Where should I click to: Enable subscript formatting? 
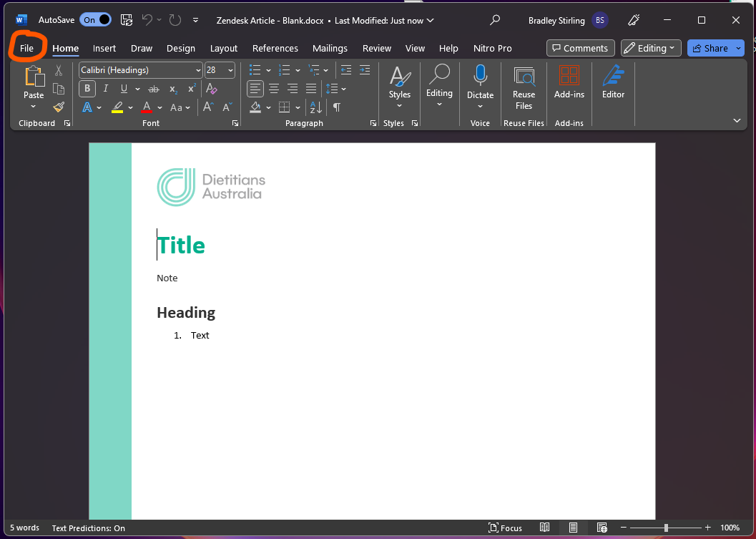pyautogui.click(x=172, y=89)
